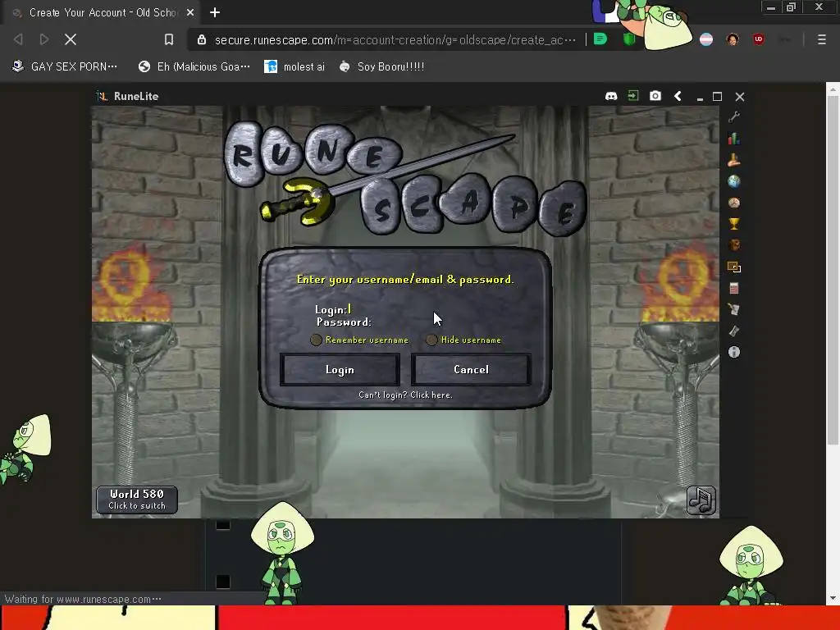Open the browser hamburger menu

(x=821, y=39)
